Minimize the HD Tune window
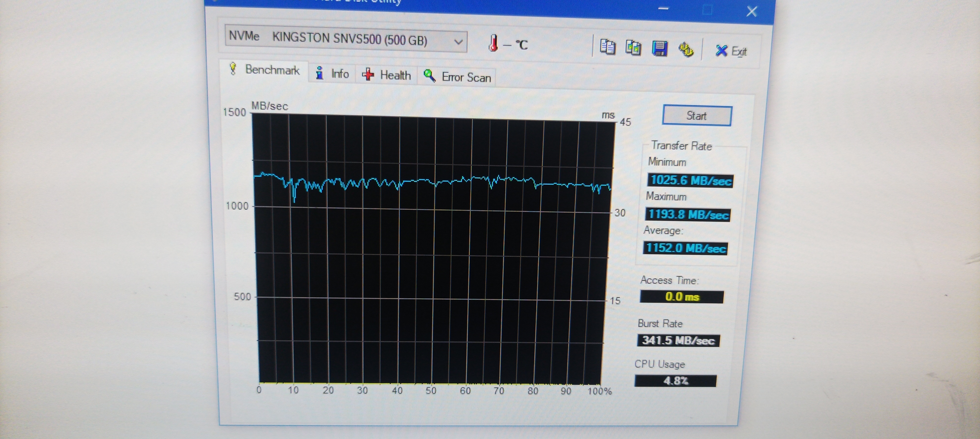The width and height of the screenshot is (980, 439). point(663,8)
